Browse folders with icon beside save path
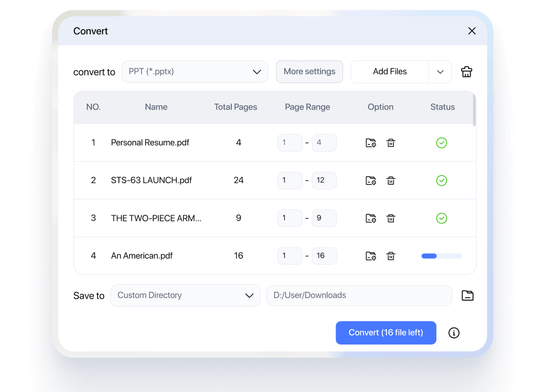This screenshot has width=534, height=392. [467, 295]
